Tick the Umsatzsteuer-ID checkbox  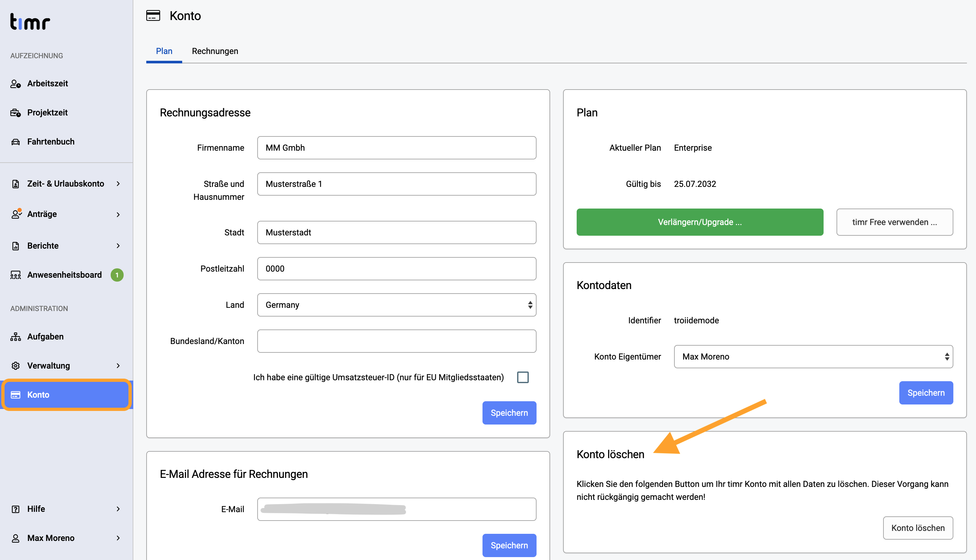523,377
